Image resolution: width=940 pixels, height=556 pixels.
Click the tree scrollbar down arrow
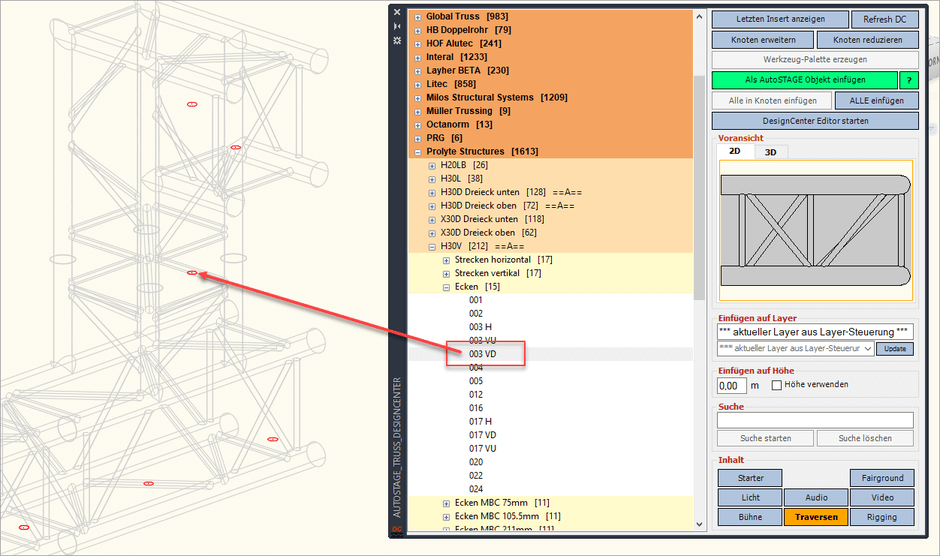[699, 524]
